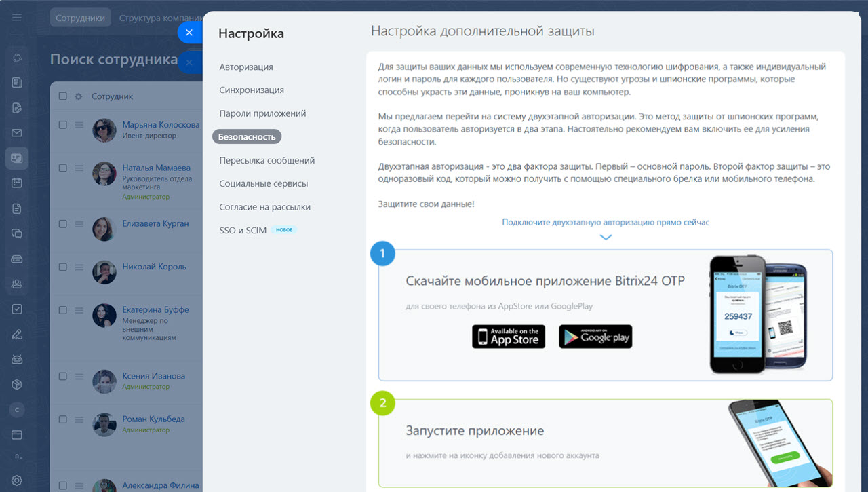Open the Tasks checklist icon in the sidebar
Viewport: 868px width, 492px height.
coord(16,309)
